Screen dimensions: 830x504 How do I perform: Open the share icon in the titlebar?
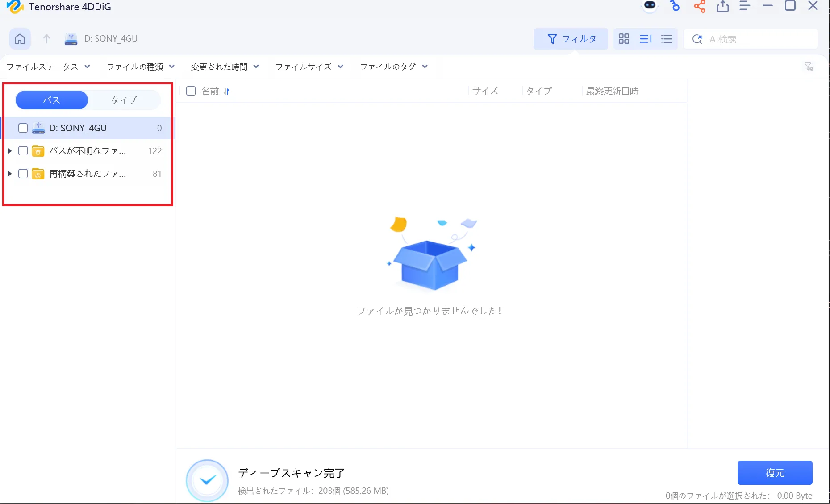pos(700,6)
